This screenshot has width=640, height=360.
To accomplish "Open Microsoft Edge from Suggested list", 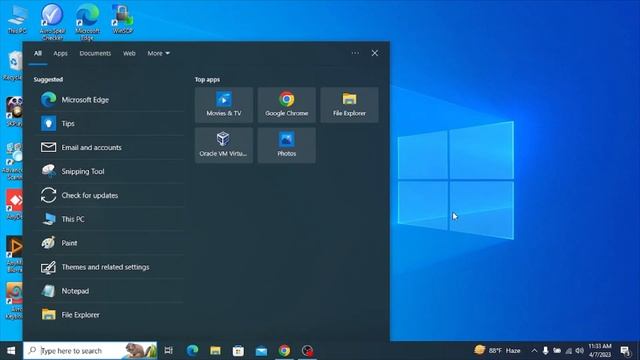I will [109, 100].
